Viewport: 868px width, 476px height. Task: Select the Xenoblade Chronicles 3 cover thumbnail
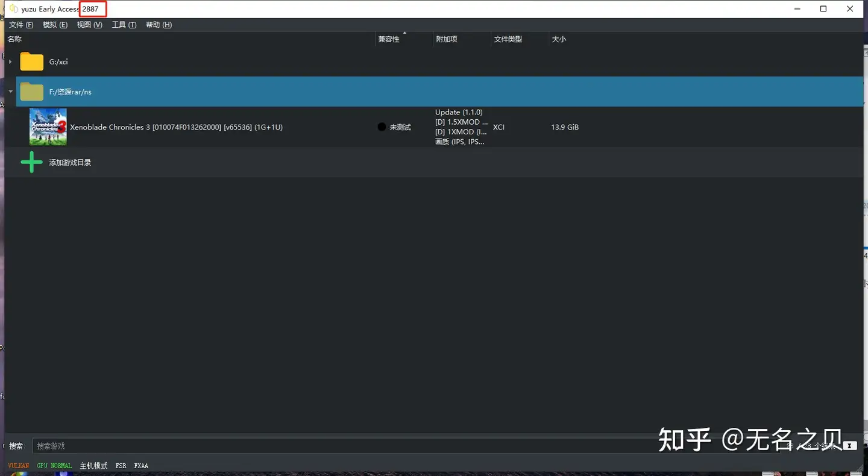48,127
